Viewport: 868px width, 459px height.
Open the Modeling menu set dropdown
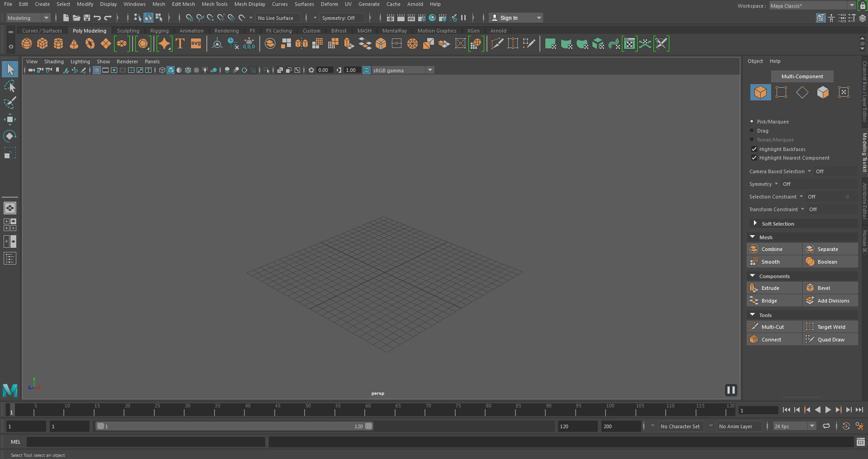pyautogui.click(x=28, y=18)
